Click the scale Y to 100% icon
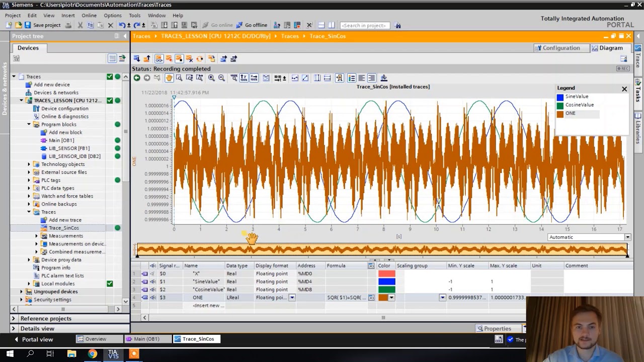 (x=244, y=78)
